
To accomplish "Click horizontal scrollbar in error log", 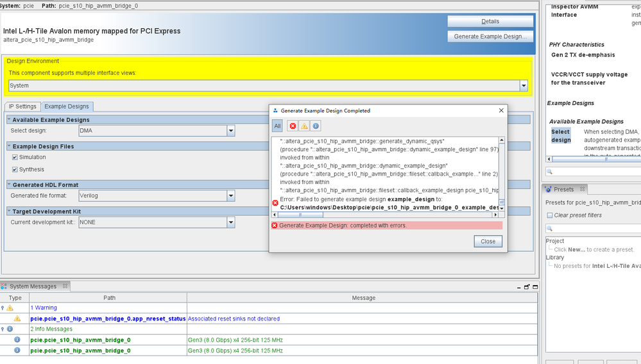I will click(x=385, y=215).
